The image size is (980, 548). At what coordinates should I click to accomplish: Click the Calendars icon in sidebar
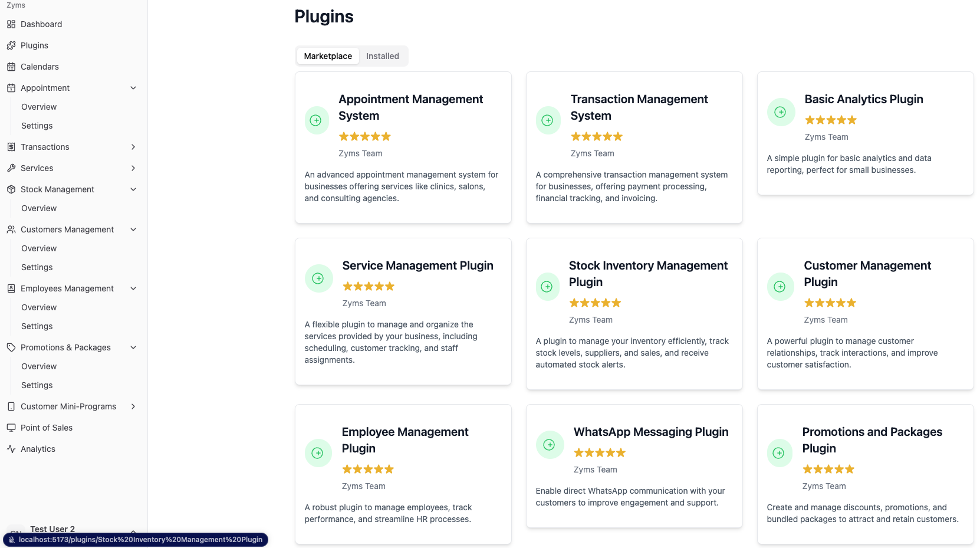click(x=11, y=67)
